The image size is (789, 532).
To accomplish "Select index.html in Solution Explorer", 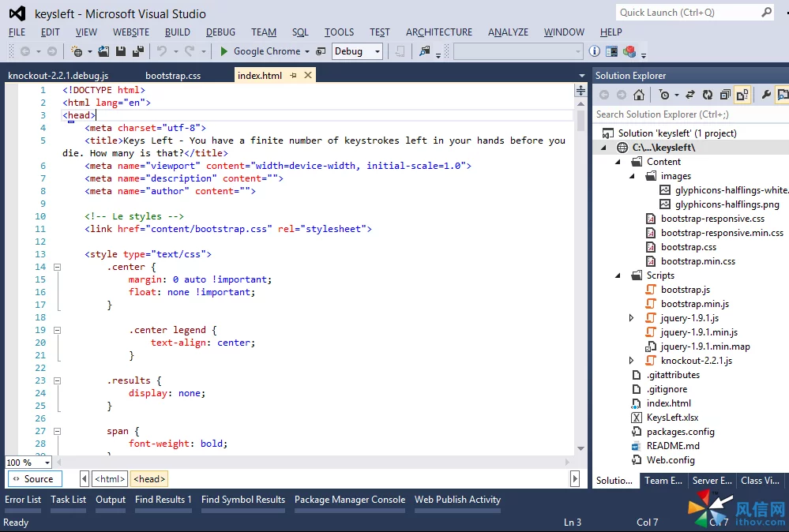I will [x=668, y=403].
